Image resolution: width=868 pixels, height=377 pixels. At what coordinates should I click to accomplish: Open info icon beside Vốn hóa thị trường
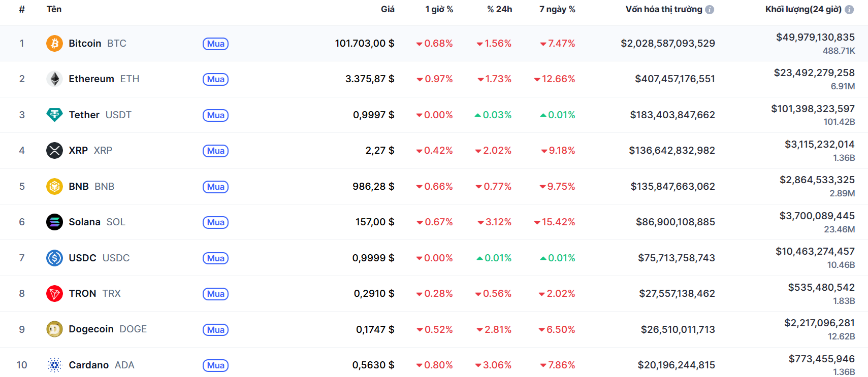click(x=710, y=10)
